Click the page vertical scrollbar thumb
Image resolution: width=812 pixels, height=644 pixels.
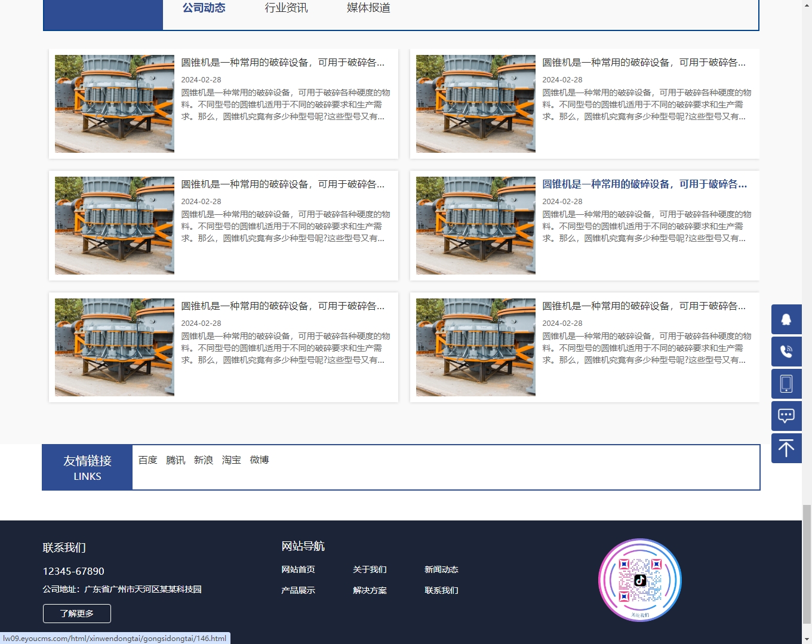[x=807, y=563]
